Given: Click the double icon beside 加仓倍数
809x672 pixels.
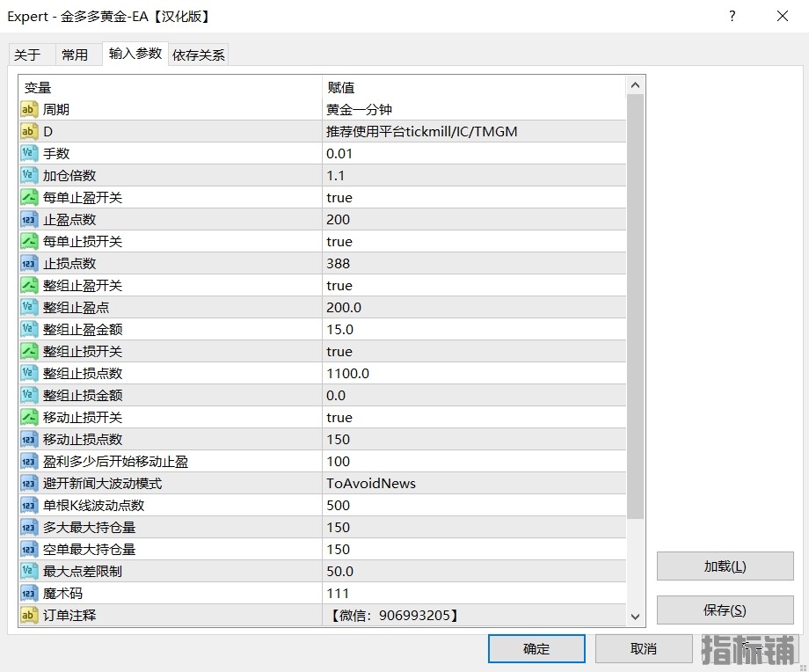Looking at the screenshot, I should click(29, 176).
